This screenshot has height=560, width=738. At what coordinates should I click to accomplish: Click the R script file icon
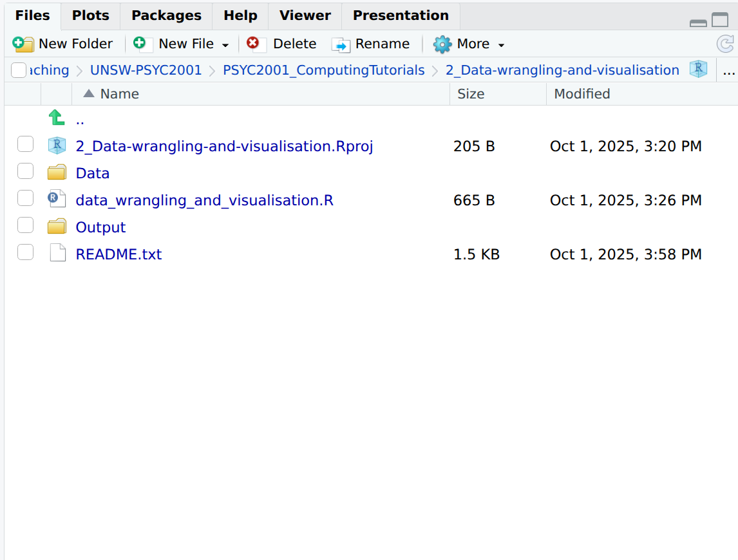click(57, 200)
